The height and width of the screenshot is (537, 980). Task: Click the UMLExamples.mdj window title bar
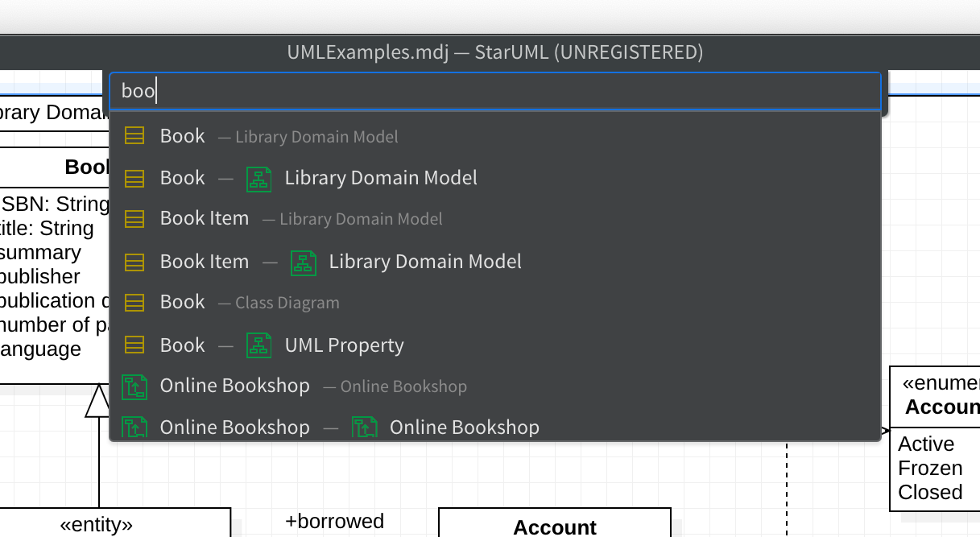point(494,53)
